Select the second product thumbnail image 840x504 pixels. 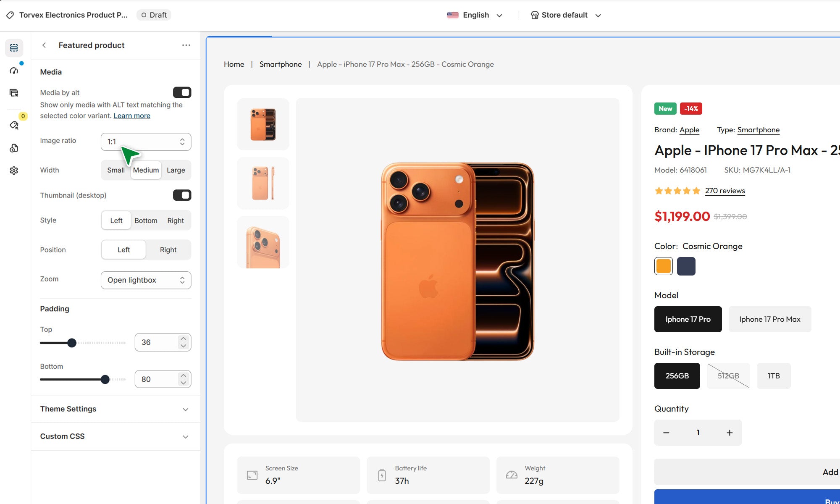263,183
